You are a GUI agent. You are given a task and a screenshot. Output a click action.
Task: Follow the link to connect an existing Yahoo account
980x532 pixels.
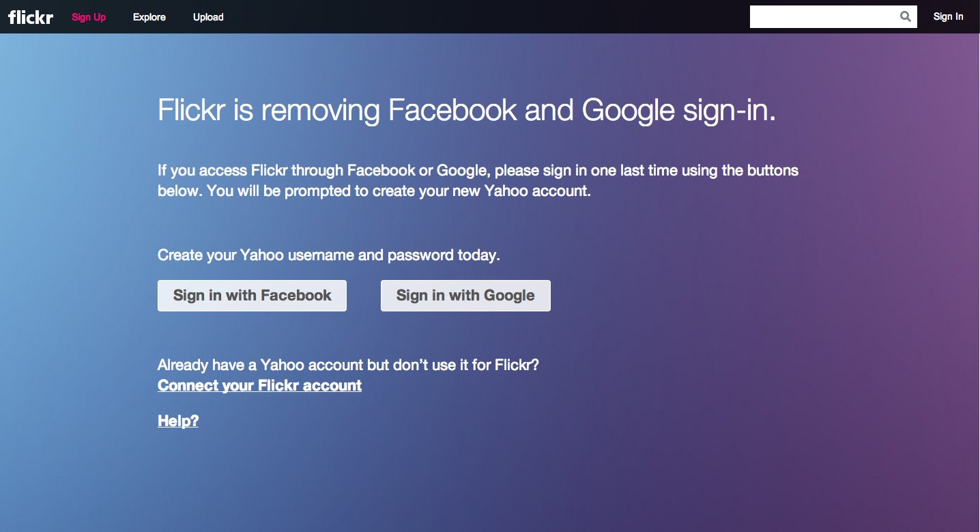tap(259, 385)
